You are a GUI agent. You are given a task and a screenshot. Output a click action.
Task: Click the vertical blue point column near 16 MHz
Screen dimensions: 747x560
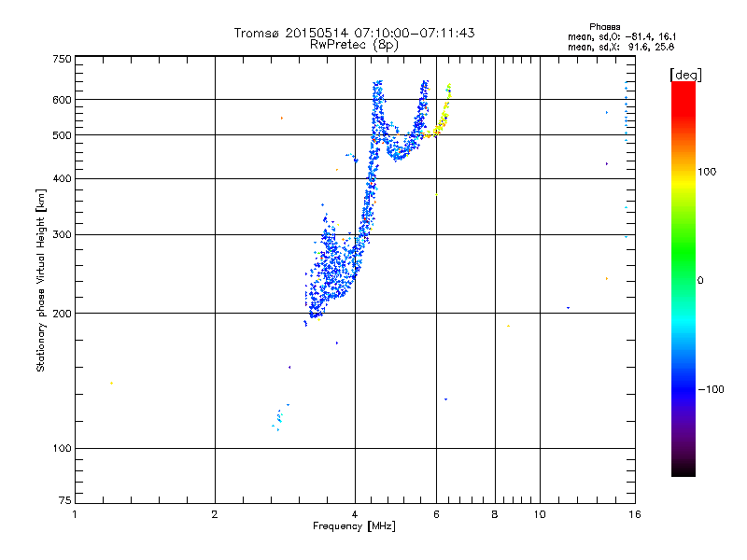(626, 112)
